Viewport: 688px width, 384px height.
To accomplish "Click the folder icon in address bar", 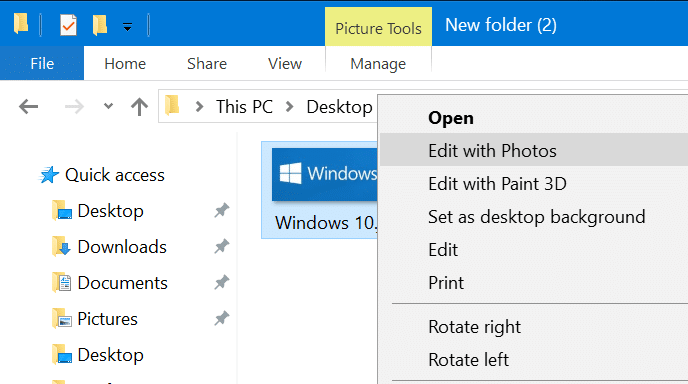I will pos(172,106).
